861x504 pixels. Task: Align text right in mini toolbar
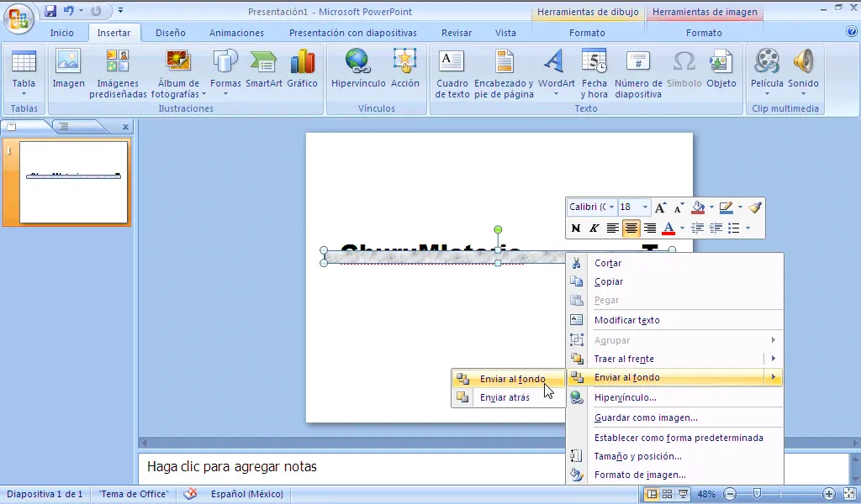(x=650, y=228)
